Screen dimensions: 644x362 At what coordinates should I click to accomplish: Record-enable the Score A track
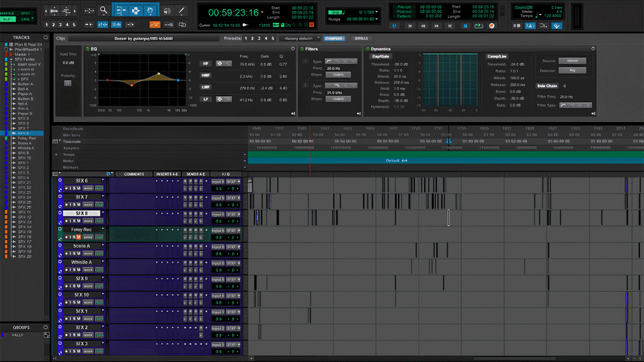(67, 253)
